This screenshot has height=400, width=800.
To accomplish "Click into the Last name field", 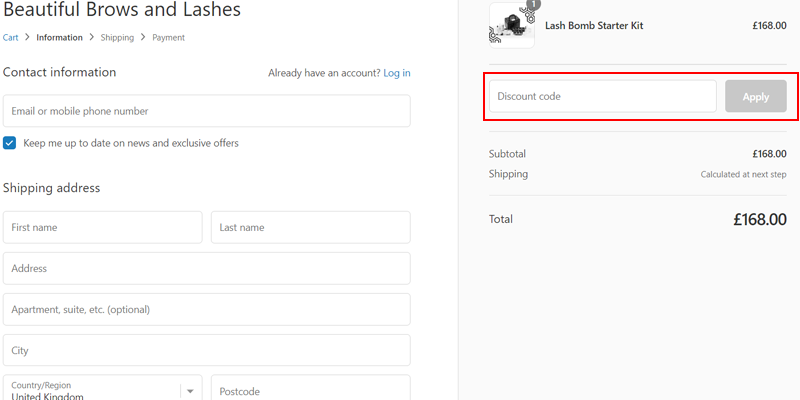I will pos(310,227).
